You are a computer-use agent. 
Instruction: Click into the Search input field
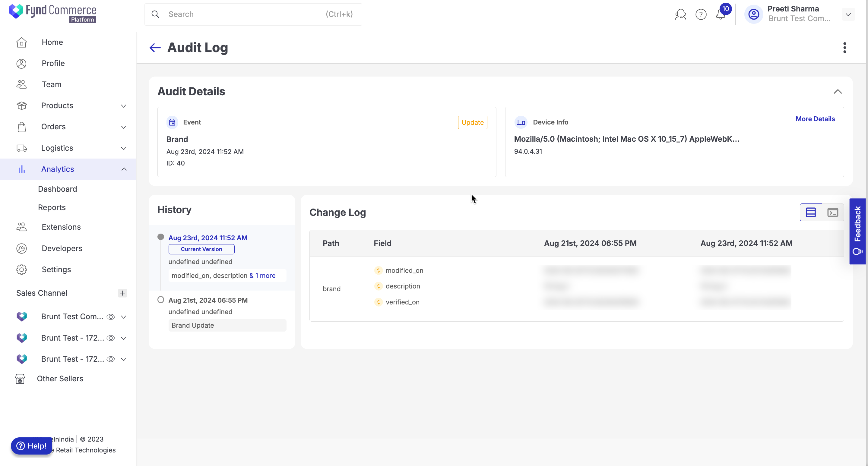[253, 14]
